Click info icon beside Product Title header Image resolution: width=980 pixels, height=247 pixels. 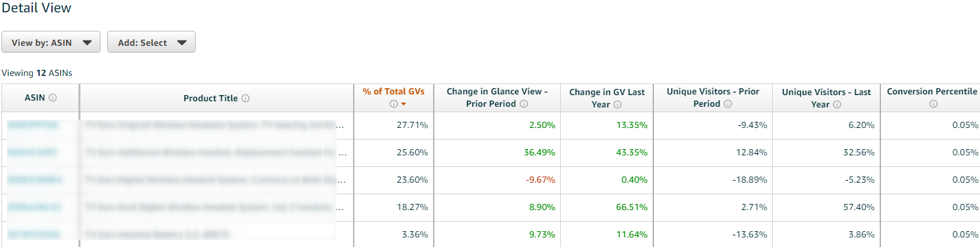coord(246,98)
